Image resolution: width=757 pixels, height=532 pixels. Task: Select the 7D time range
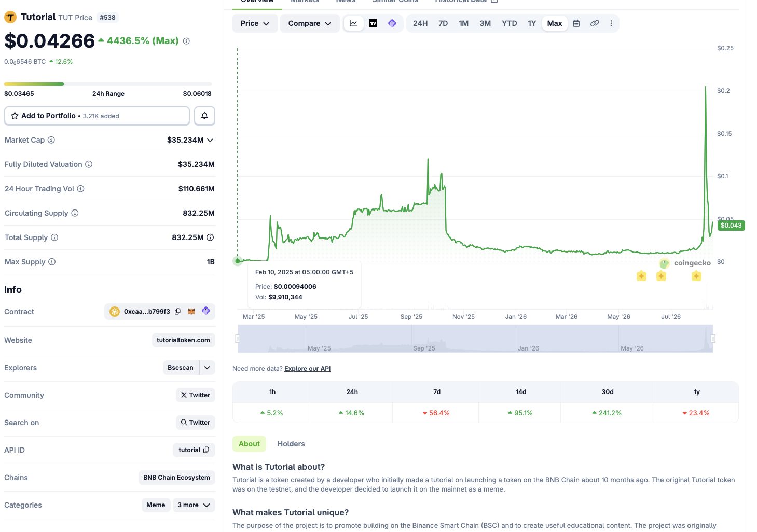tap(443, 23)
